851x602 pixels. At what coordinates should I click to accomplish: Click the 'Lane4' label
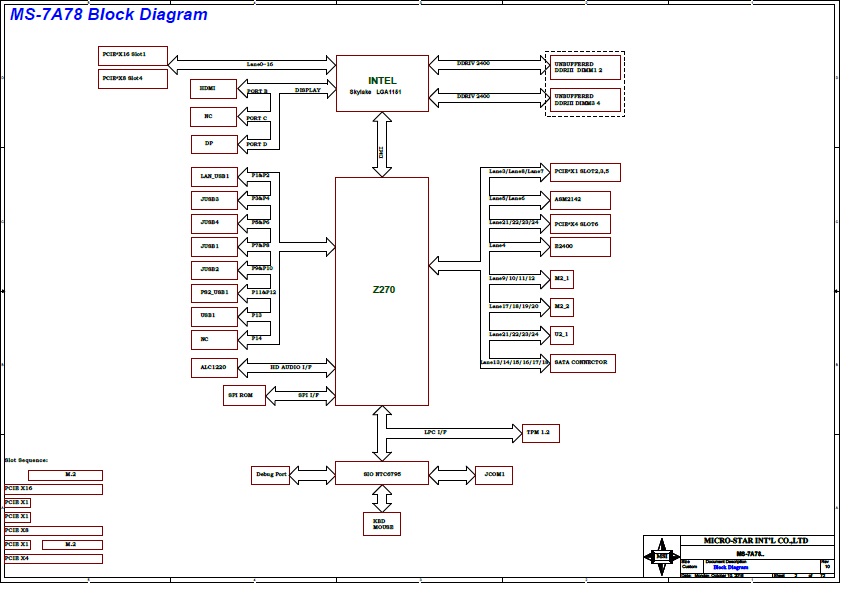coord(497,245)
